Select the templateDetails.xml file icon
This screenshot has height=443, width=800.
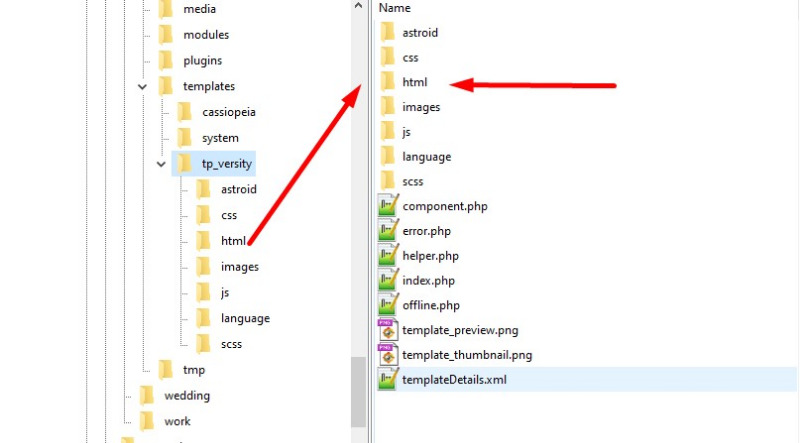pos(388,380)
